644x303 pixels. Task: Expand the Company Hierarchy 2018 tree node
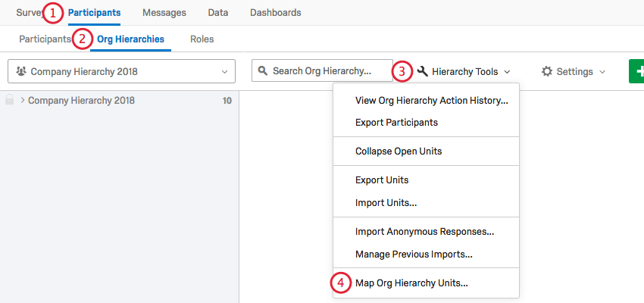[x=23, y=100]
